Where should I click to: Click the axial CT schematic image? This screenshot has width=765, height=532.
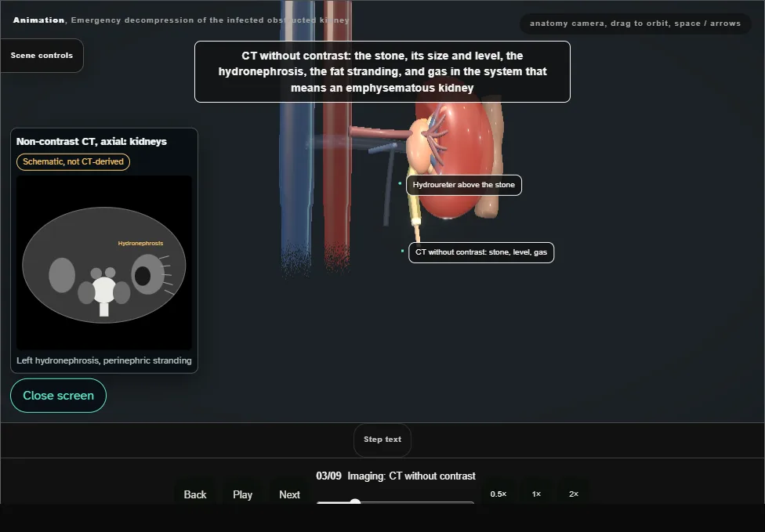pos(104,262)
